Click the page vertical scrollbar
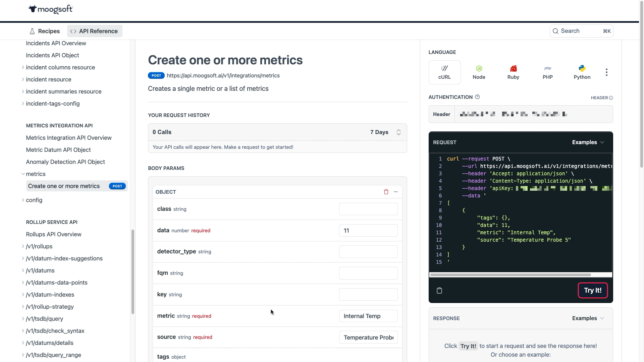This screenshot has width=644, height=362. [x=641, y=84]
